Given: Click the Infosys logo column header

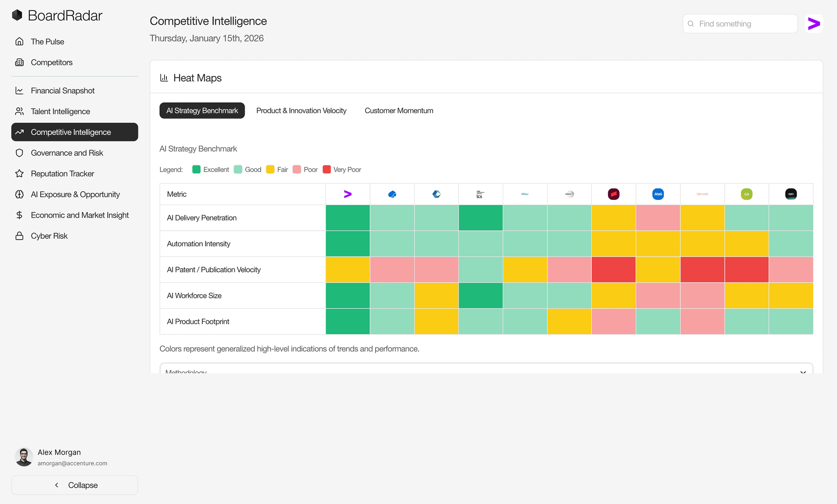Looking at the screenshot, I should [525, 194].
